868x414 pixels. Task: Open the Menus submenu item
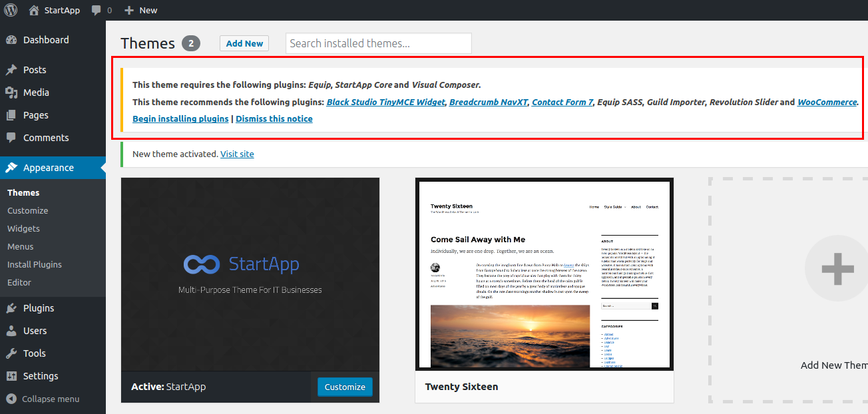pyautogui.click(x=20, y=246)
